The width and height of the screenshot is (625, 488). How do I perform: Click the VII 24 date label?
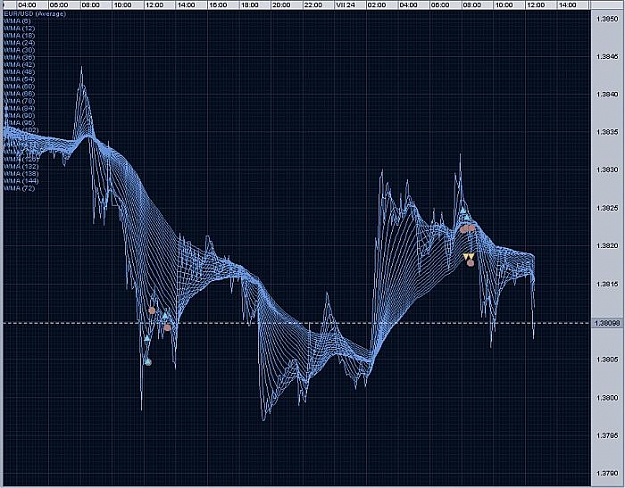coord(345,5)
